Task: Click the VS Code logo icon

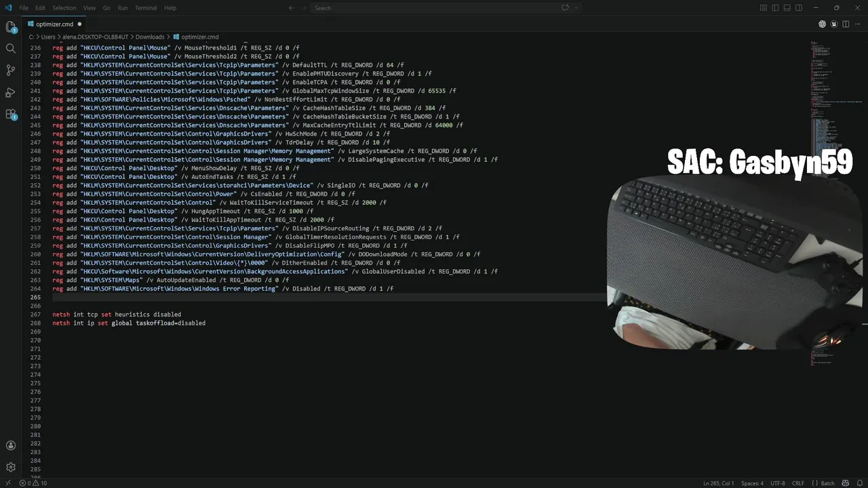Action: (8, 7)
